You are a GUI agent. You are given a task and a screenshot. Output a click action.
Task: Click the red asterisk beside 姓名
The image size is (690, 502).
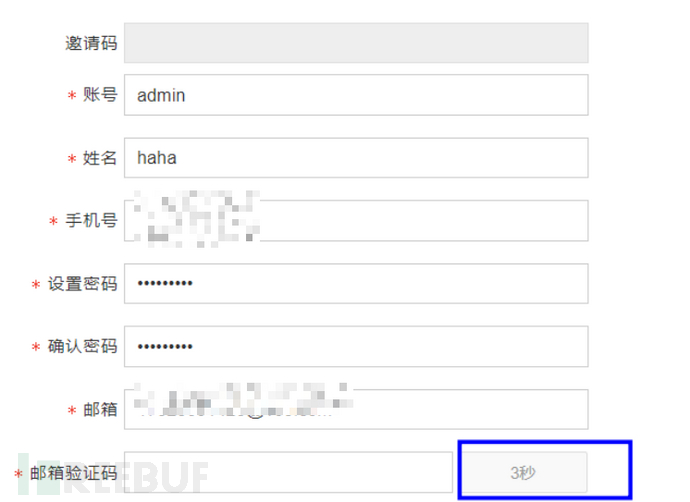72,159
